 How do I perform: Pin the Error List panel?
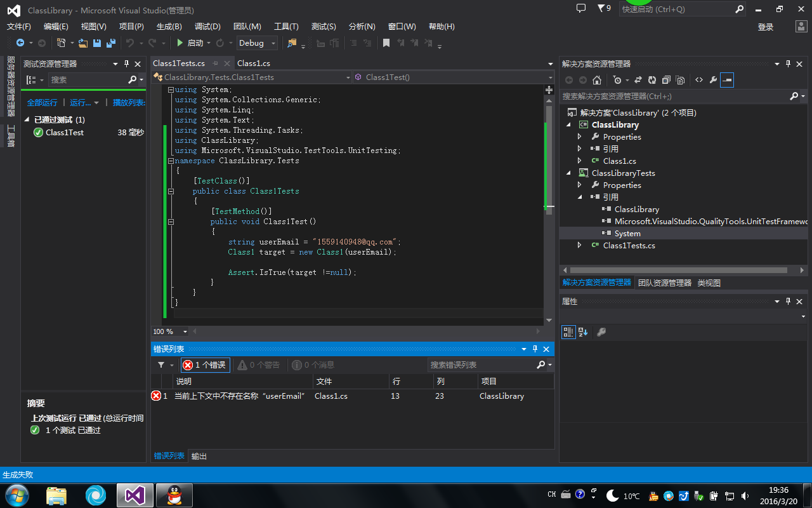[535, 349]
